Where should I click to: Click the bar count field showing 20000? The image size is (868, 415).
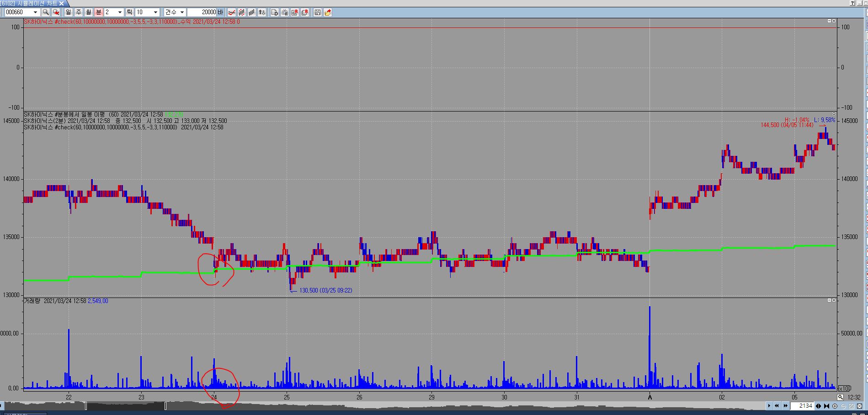click(x=202, y=12)
